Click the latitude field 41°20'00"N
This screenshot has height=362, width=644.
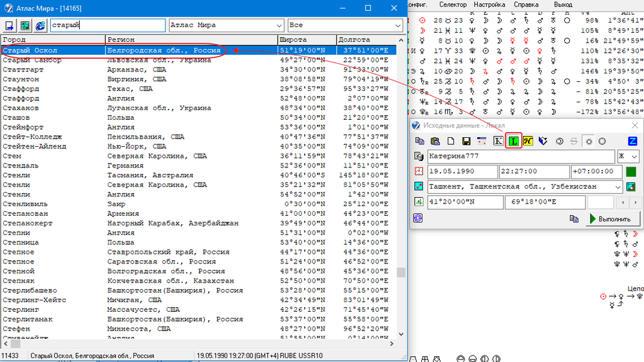[x=465, y=202]
